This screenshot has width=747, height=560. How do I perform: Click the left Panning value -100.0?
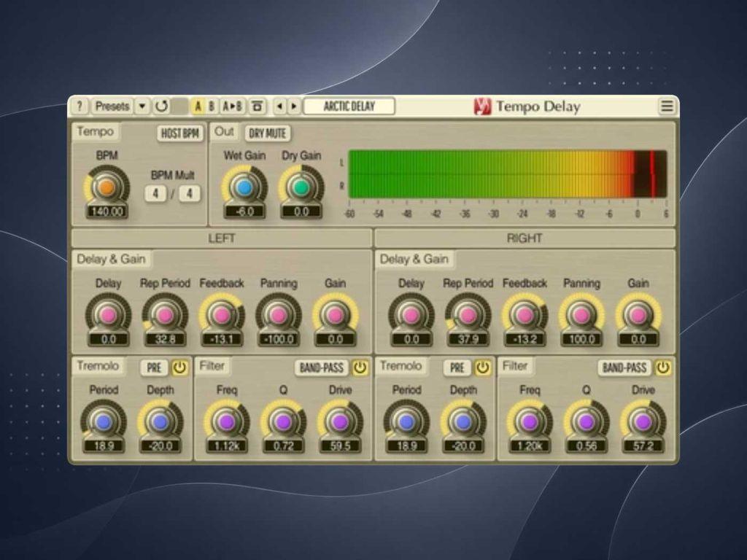click(278, 340)
